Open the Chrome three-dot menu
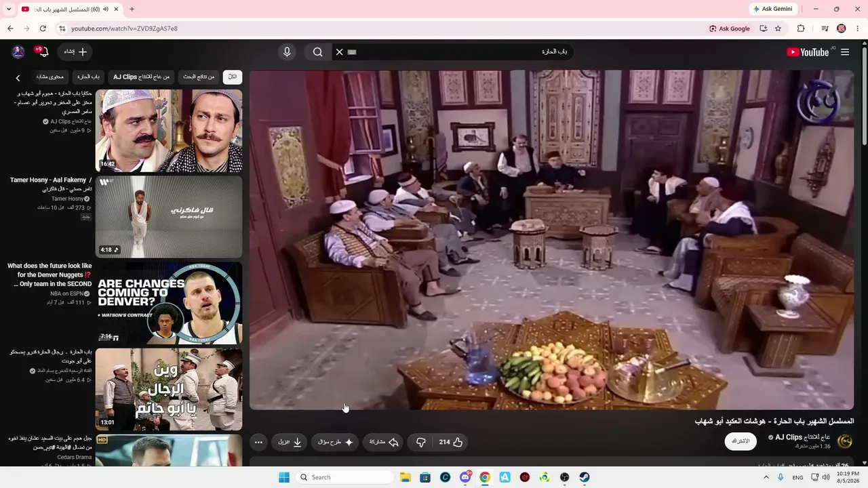The width and height of the screenshot is (868, 488). tap(858, 28)
